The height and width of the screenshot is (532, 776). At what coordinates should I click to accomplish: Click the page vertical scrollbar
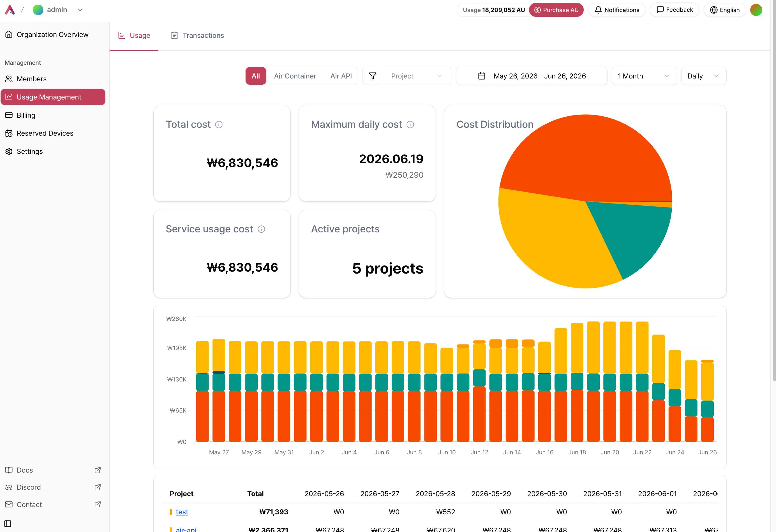(x=774, y=190)
